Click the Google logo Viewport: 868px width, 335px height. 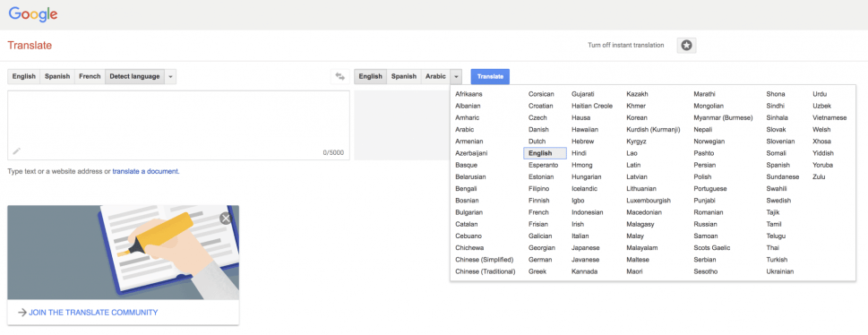pyautogui.click(x=33, y=13)
